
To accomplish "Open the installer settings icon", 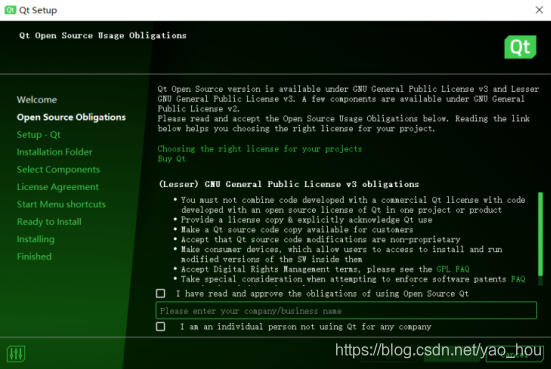I will click(16, 353).
